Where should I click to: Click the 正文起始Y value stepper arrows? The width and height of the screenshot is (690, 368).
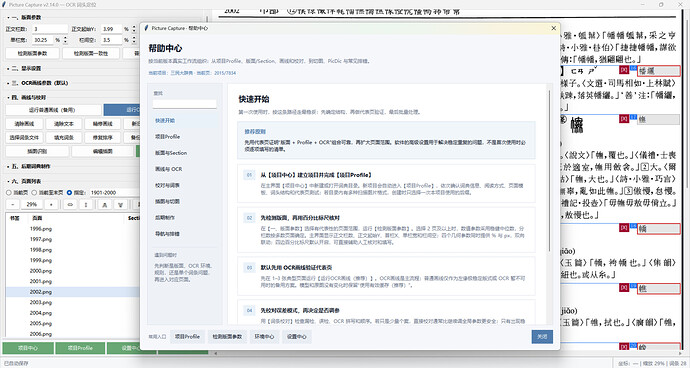coord(134,29)
